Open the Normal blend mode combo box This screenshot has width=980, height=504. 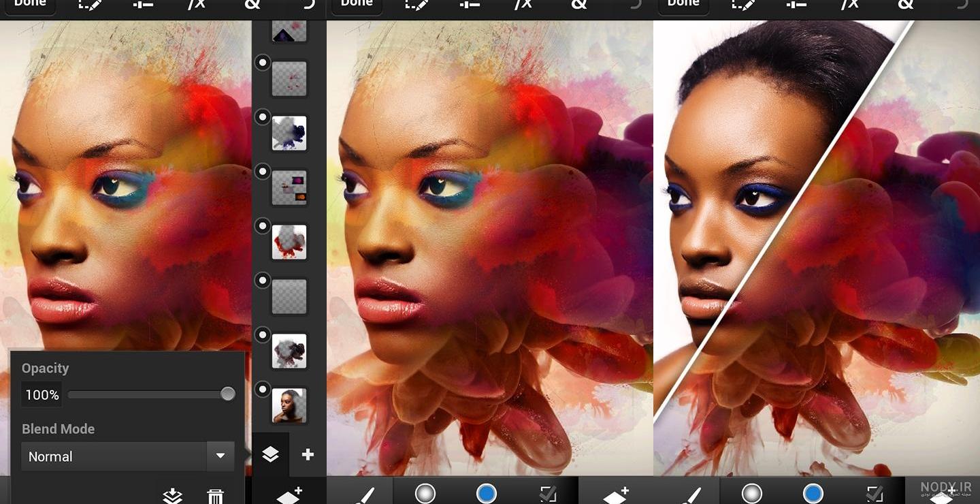click(127, 456)
